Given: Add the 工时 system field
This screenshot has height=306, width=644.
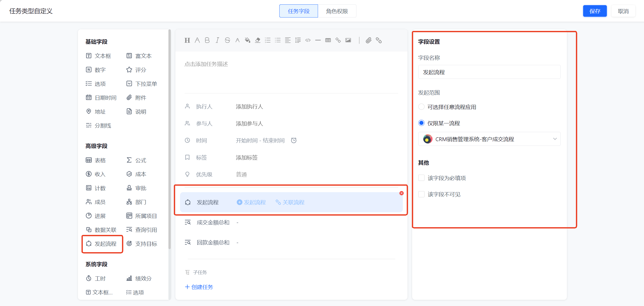Looking at the screenshot, I should click(96, 278).
